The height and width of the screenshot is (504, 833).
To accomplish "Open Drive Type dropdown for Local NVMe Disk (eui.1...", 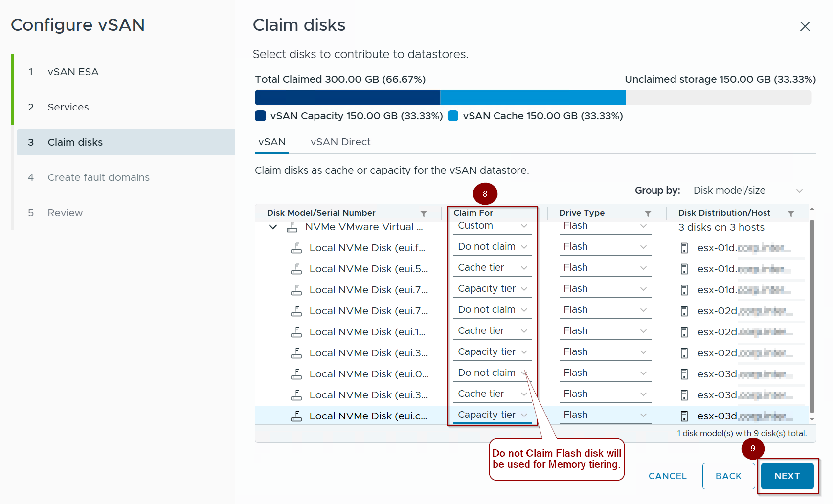I will (605, 331).
